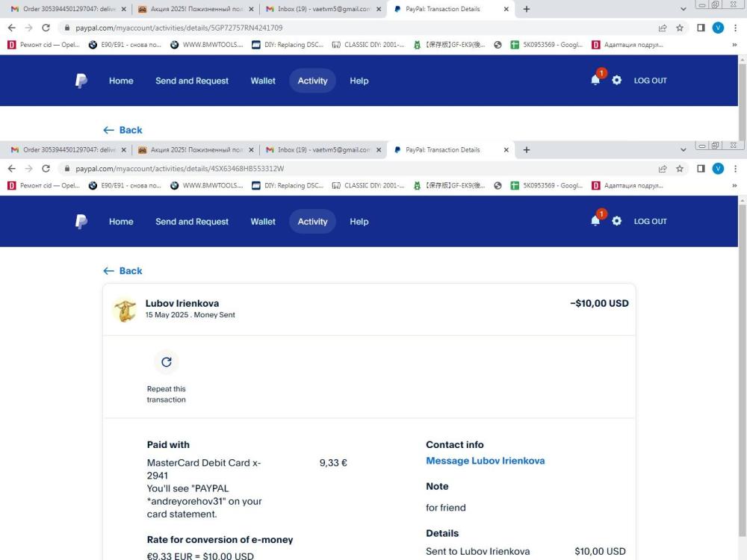The image size is (747, 560).
Task: Click the Message Lubov Irienkova link
Action: coord(485,461)
